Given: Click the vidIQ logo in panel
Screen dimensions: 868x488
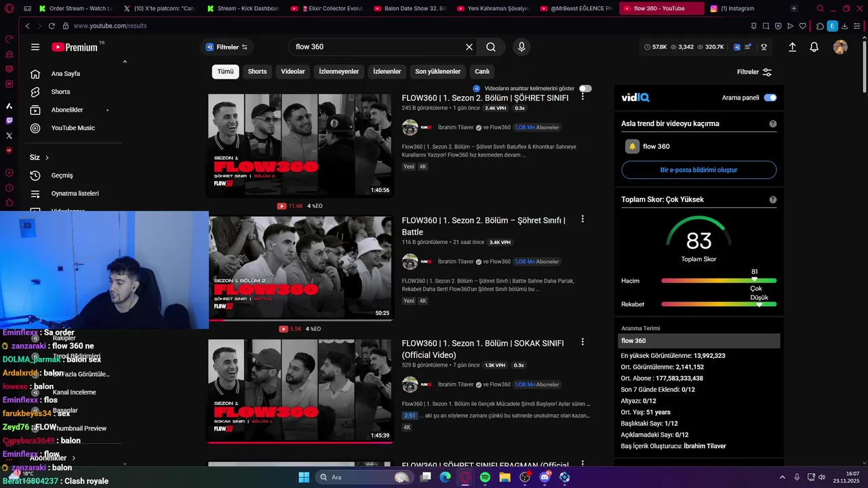Looking at the screenshot, I should (635, 98).
